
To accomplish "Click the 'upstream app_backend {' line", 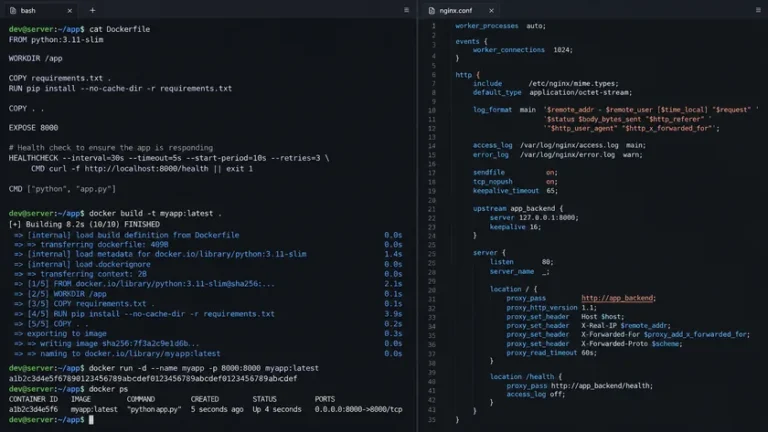I will (518, 209).
